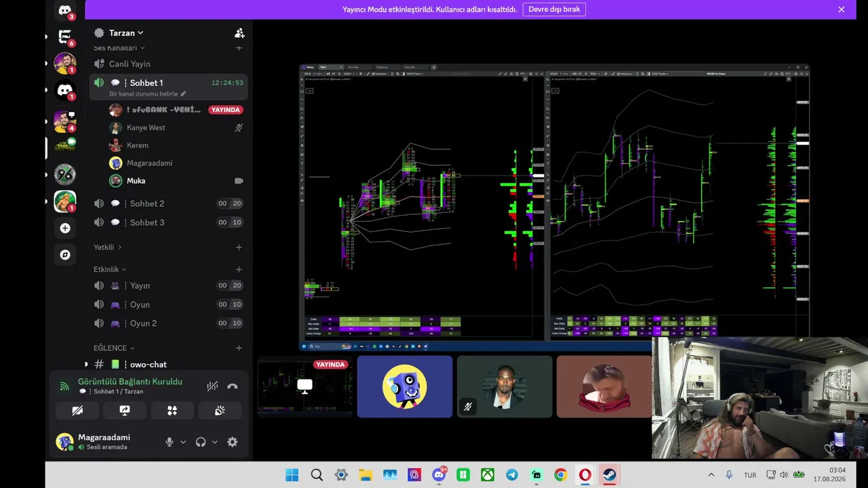
Task: Open the TUR language switcher
Action: click(x=750, y=475)
